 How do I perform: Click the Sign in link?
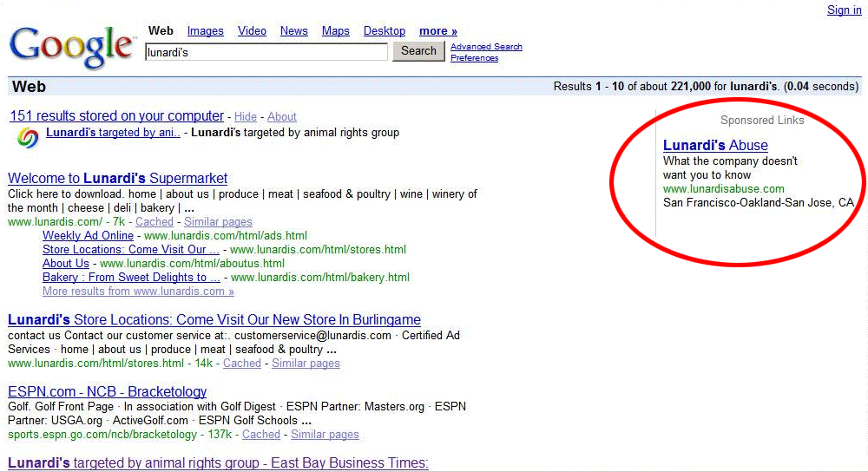pyautogui.click(x=844, y=10)
